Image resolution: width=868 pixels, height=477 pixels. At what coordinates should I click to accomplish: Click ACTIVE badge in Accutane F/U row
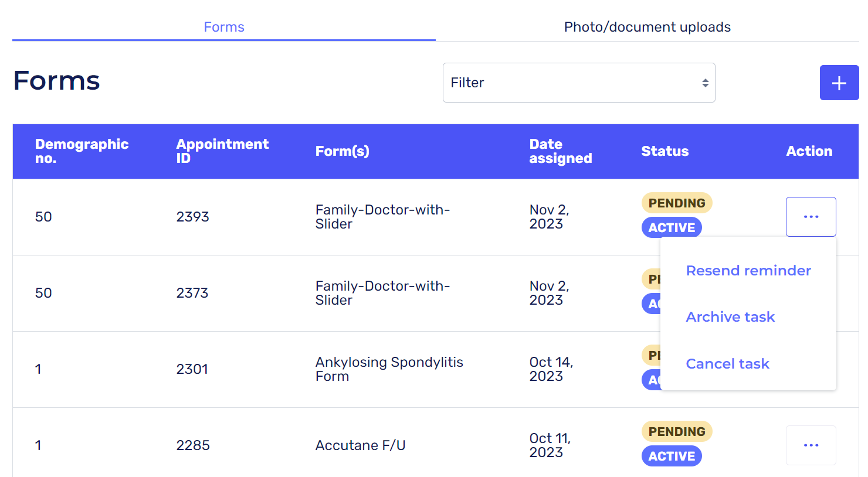point(672,456)
